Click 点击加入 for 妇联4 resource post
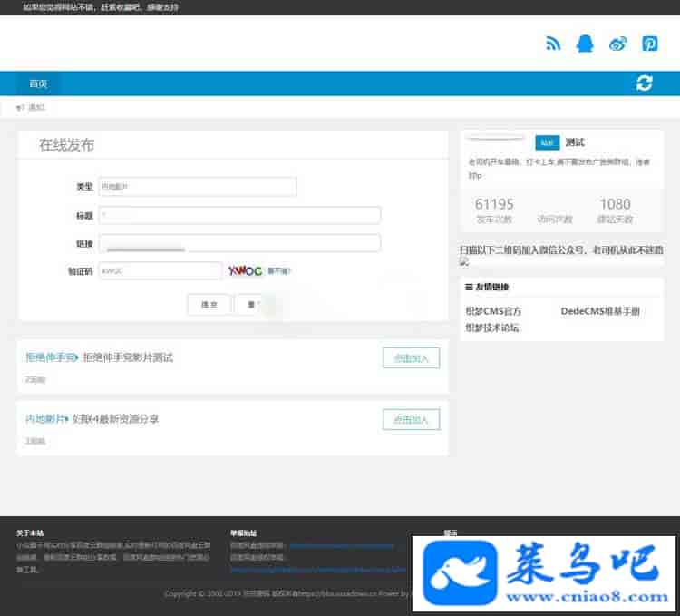The height and width of the screenshot is (616, 680). pos(411,419)
